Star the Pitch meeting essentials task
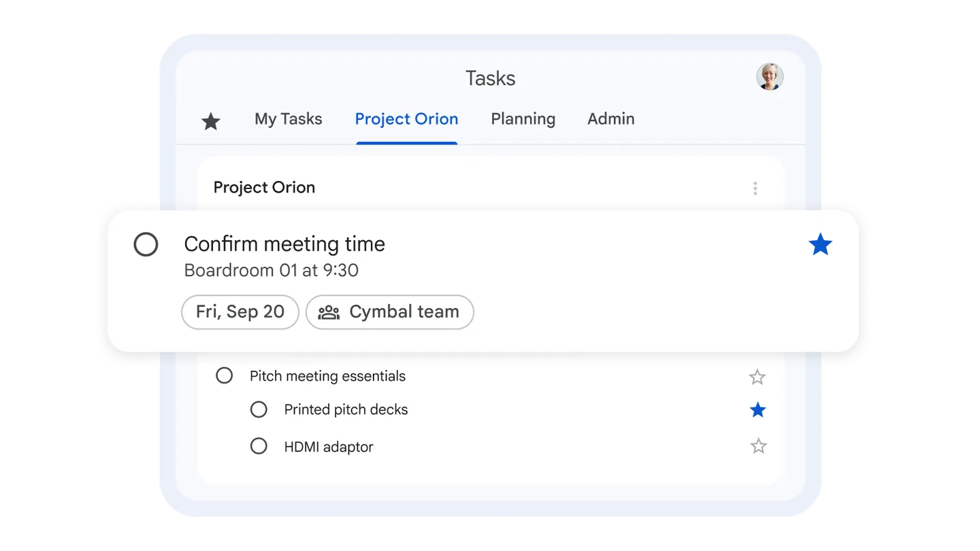The width and height of the screenshot is (980, 551). tap(757, 377)
